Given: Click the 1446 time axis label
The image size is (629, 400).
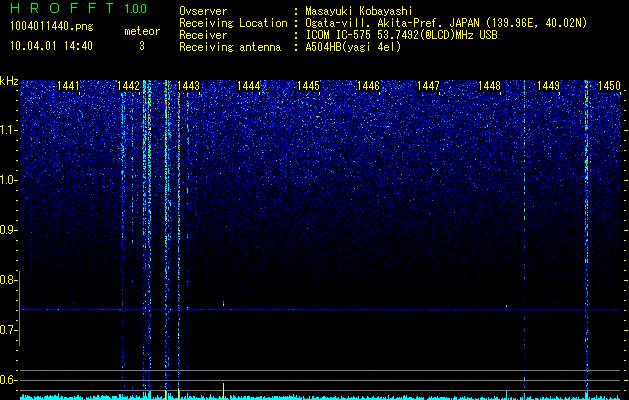Looking at the screenshot, I should [368, 86].
